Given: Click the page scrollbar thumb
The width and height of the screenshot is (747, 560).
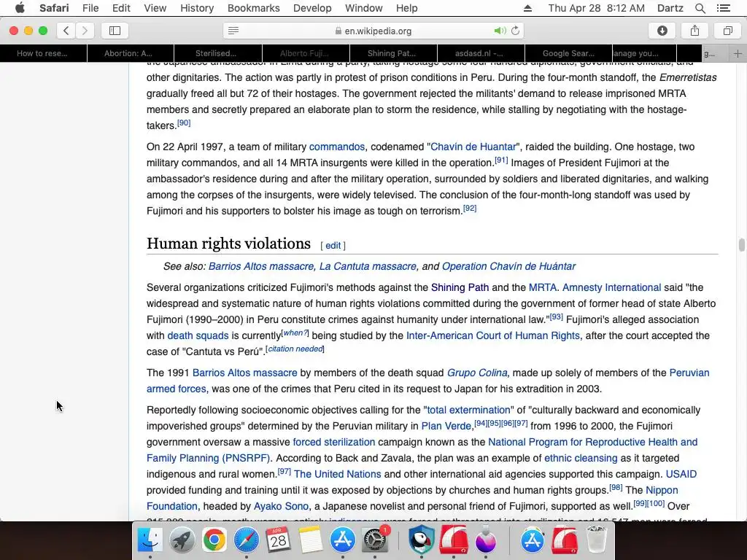Looking at the screenshot, I should tap(741, 245).
